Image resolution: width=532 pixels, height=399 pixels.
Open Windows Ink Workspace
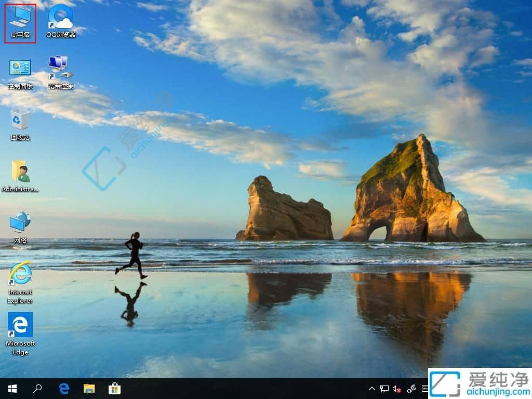(x=411, y=388)
